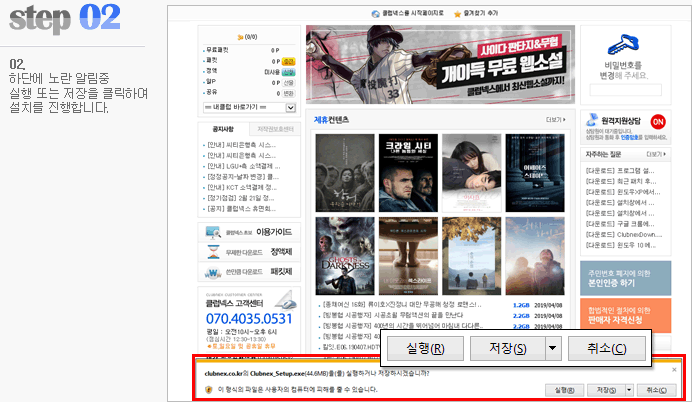The width and height of the screenshot is (692, 402).
Task: Click the Clubnex start page globe icon
Action: tap(376, 14)
